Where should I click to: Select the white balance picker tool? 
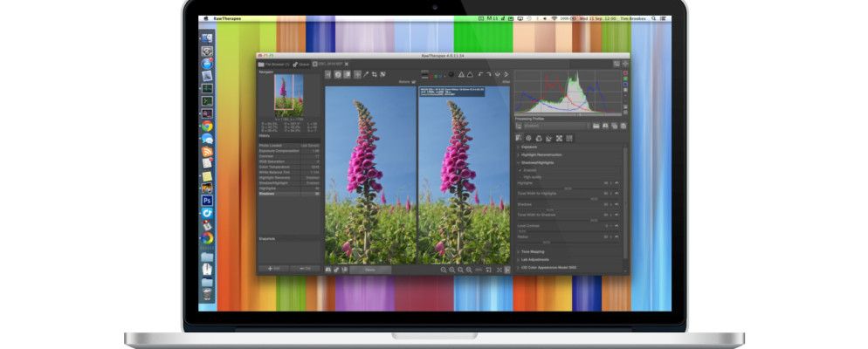365,74
